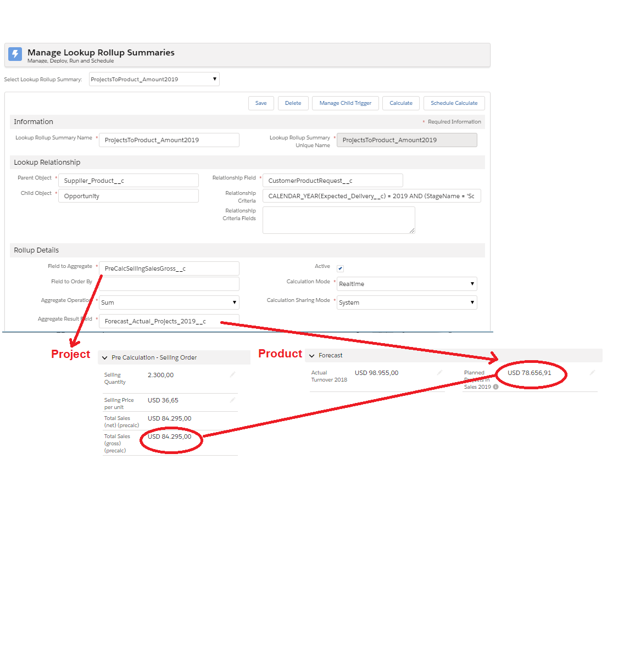
Task: Edit the Selling Quantity value via pencil icon
Action: [232, 374]
